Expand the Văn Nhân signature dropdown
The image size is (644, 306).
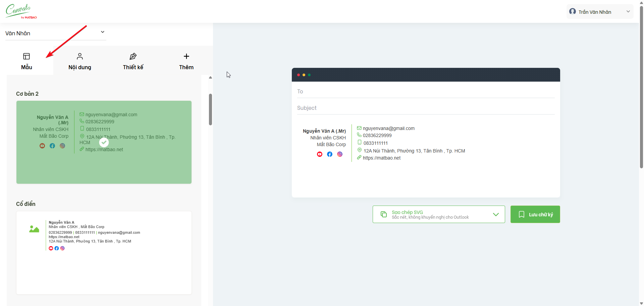(103, 32)
